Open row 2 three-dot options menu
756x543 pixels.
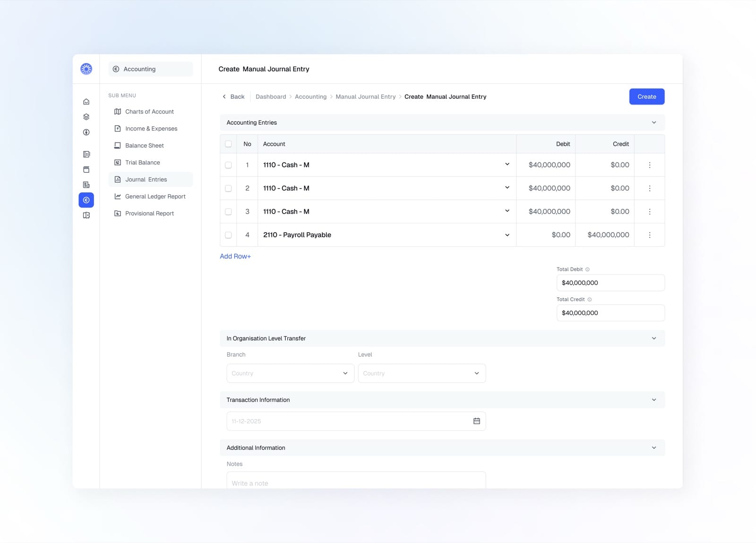(650, 188)
